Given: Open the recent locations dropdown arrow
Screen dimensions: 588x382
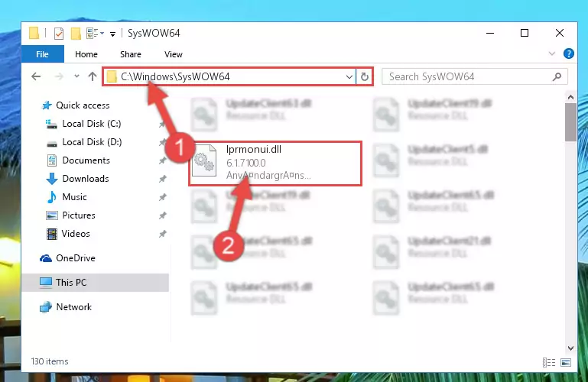Looking at the screenshot, I should coord(76,76).
